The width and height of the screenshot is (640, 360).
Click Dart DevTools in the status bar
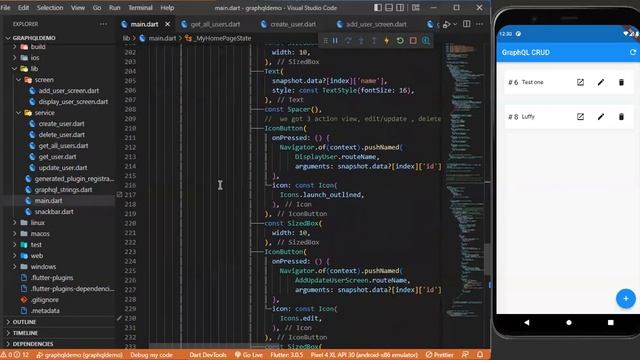207,355
